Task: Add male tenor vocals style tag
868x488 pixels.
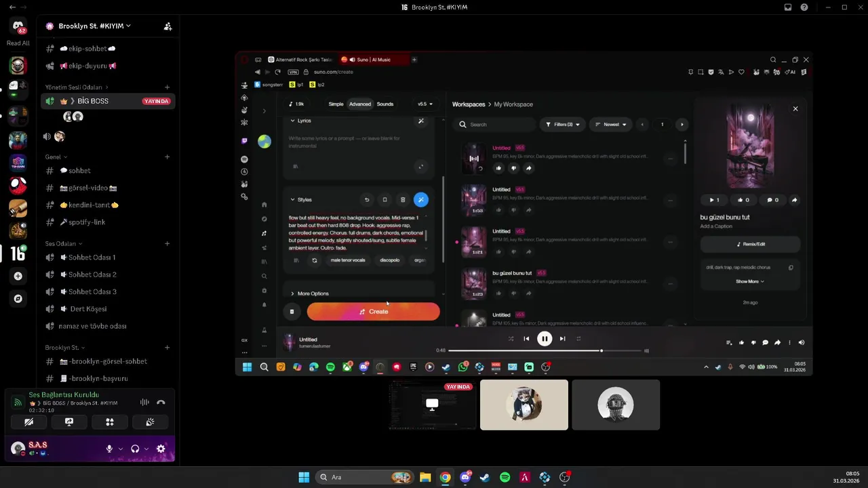Action: 348,260
